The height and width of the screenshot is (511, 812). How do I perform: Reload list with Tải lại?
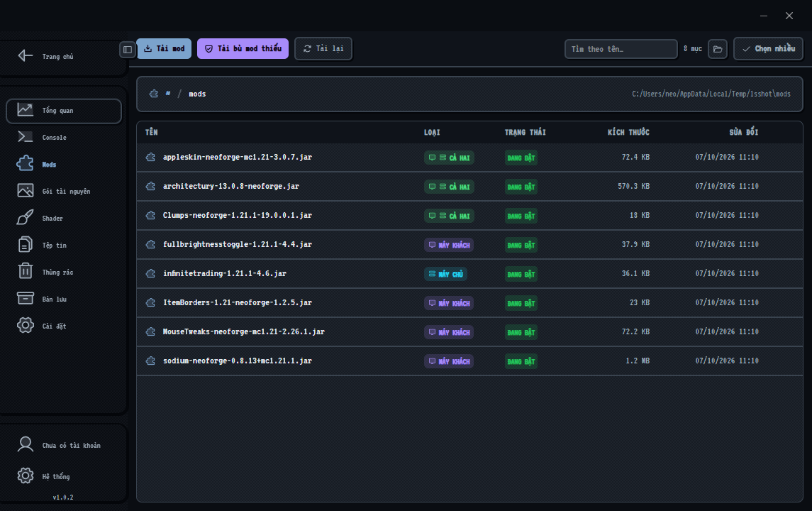[323, 49]
